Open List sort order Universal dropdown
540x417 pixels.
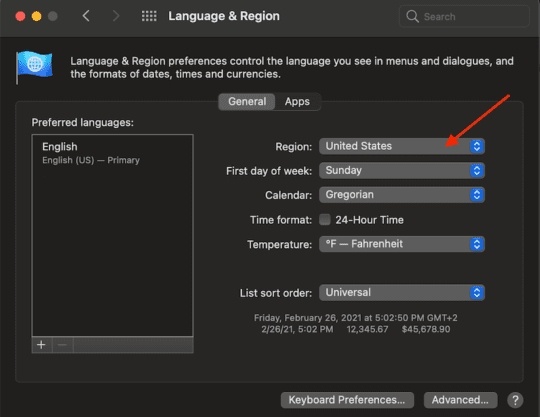(x=402, y=293)
